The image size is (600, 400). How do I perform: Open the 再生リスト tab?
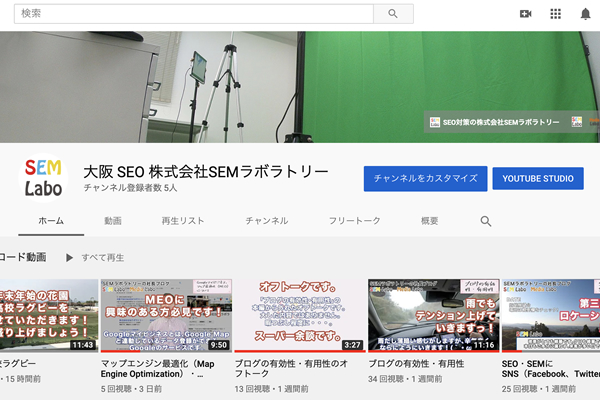point(183,221)
